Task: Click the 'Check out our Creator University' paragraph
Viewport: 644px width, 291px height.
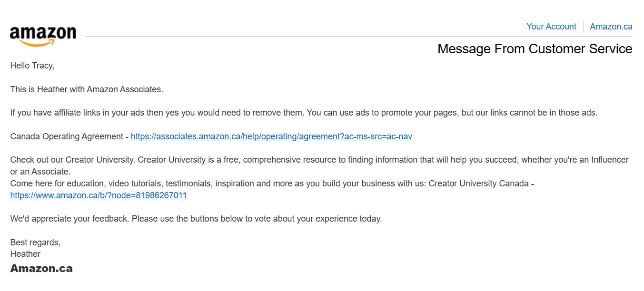Action: point(319,165)
